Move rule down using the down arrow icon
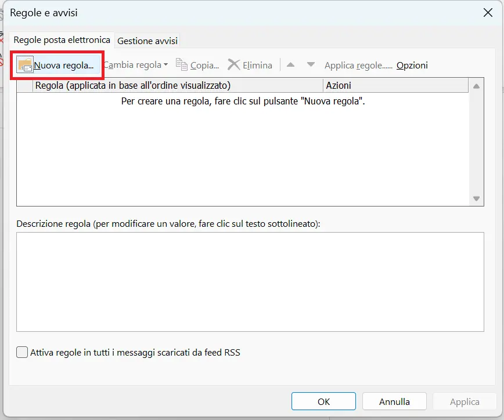Image resolution: width=504 pixels, height=420 pixels. click(x=311, y=64)
